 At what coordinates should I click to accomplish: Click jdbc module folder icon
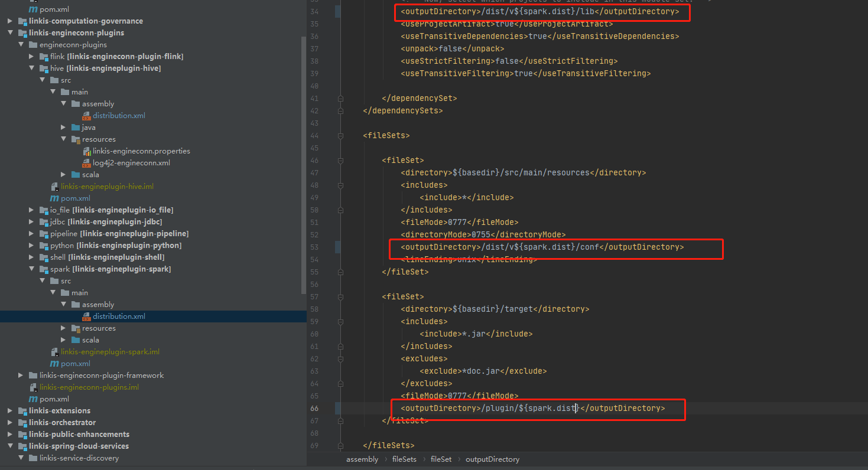point(44,222)
